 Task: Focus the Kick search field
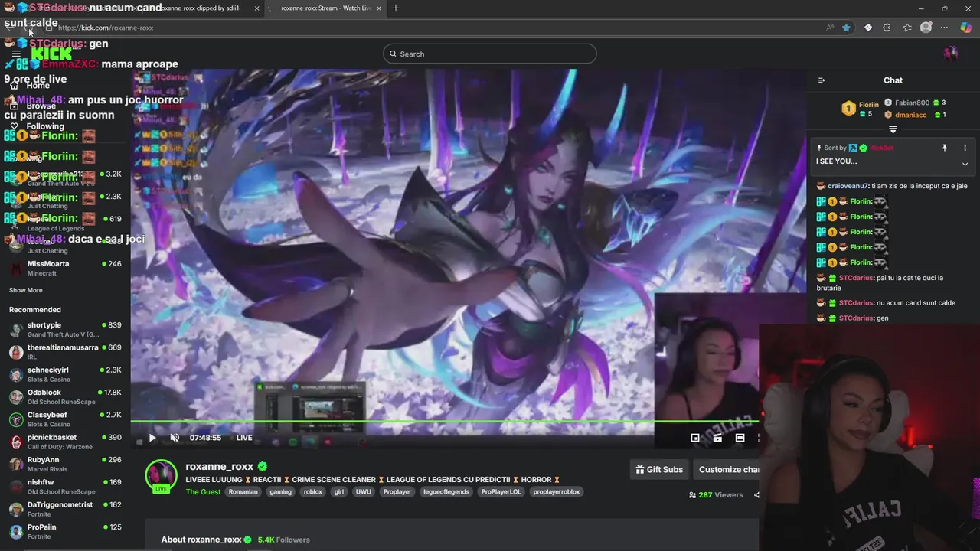(x=490, y=54)
